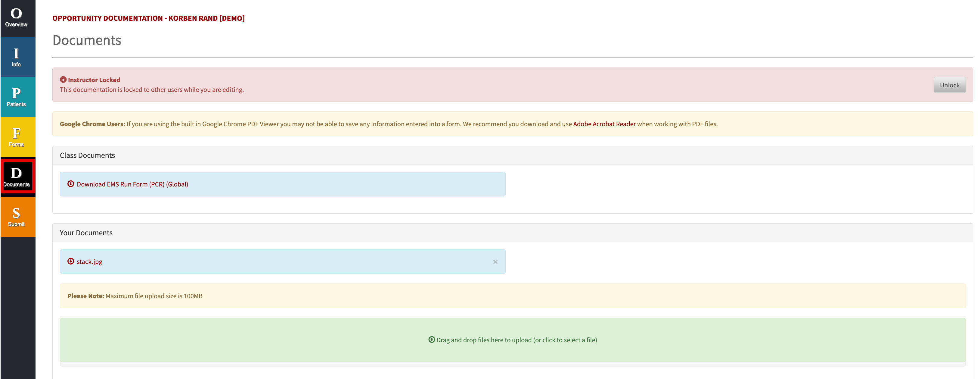Click the upload arrow icon in drop zone
This screenshot has height=379, width=980.
tap(431, 340)
